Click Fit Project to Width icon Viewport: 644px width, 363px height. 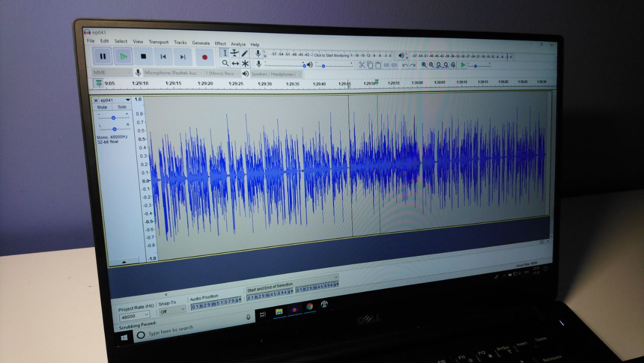(x=446, y=65)
